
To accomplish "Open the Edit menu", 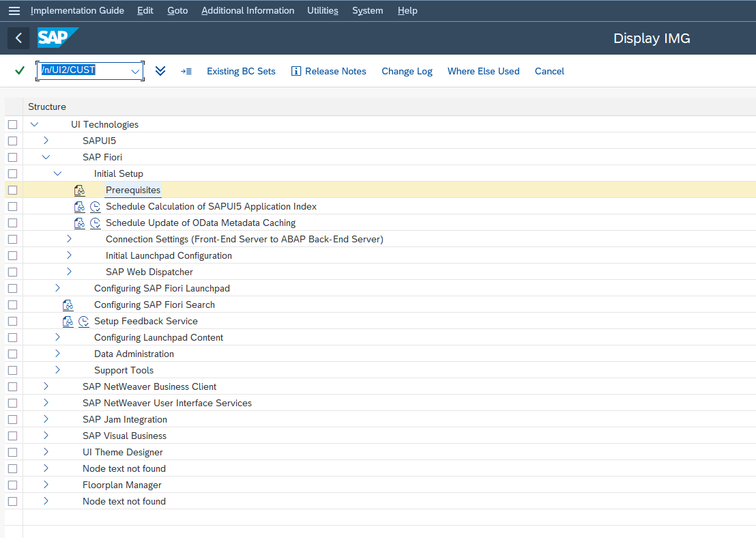I will (145, 11).
